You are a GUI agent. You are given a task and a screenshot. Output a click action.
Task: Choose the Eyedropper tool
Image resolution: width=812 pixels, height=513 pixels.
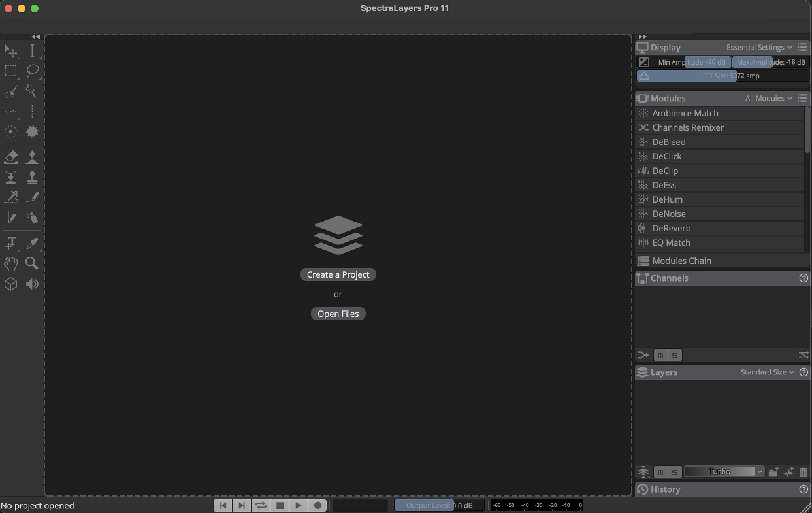(32, 243)
